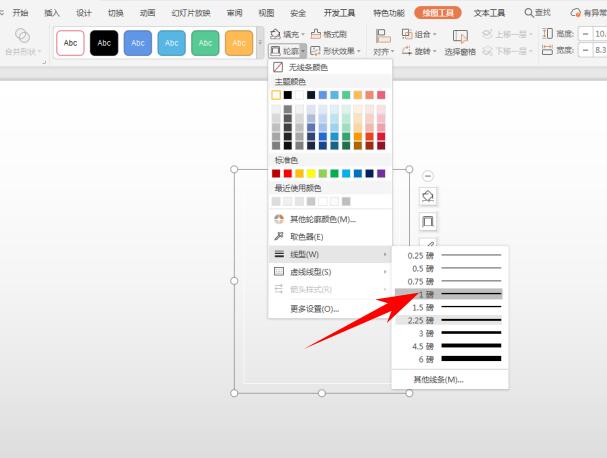Open the 旋转 rotate dropdown
The image size is (607, 458).
tap(421, 51)
